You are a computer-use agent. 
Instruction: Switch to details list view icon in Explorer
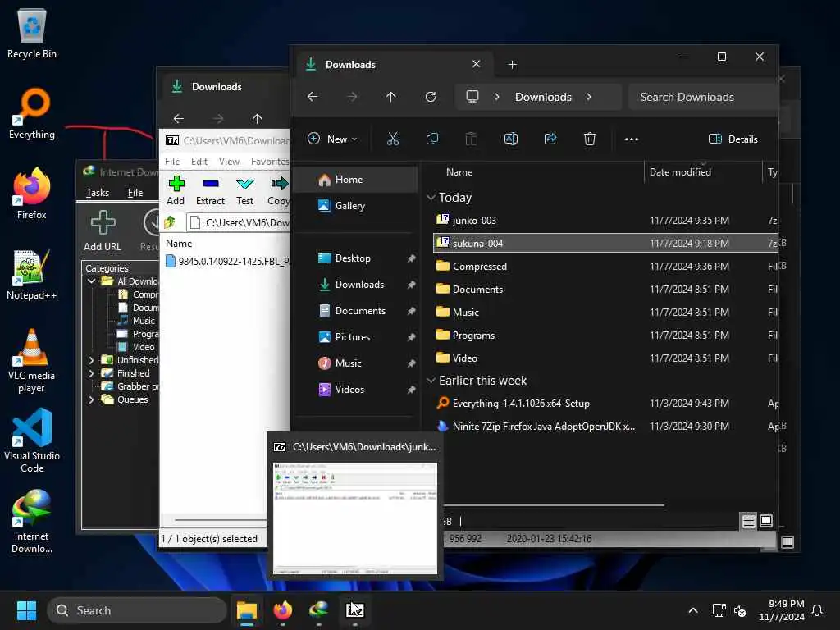click(748, 521)
